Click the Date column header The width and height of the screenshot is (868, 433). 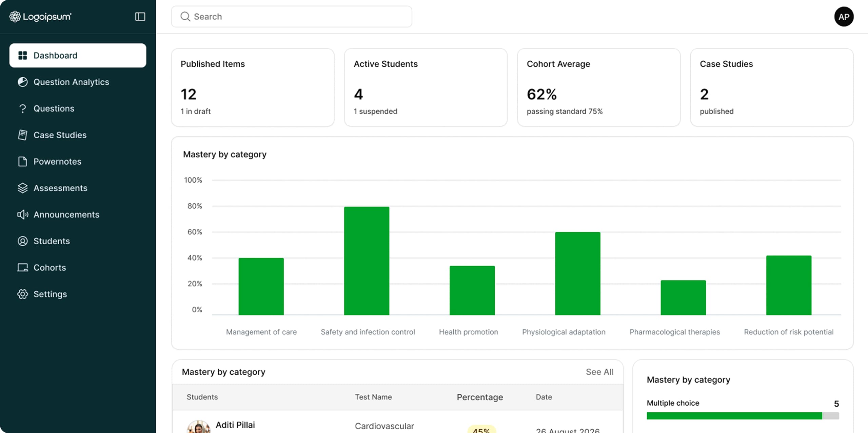(544, 397)
